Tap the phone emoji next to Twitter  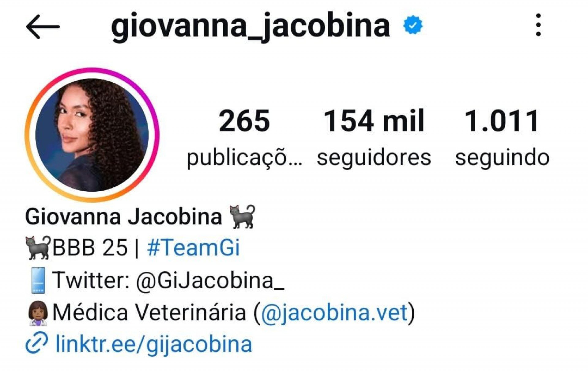point(39,280)
